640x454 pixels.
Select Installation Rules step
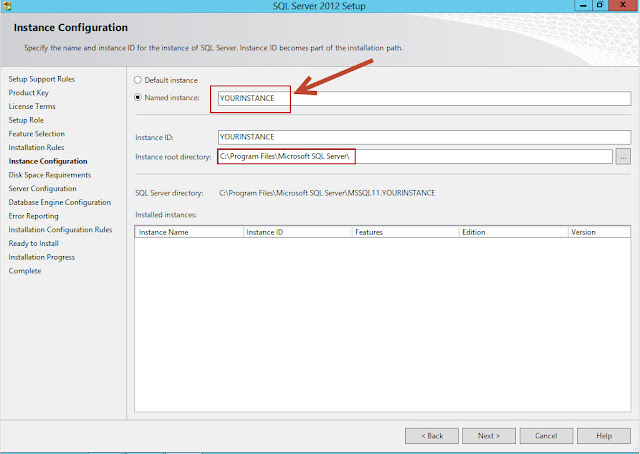point(36,147)
